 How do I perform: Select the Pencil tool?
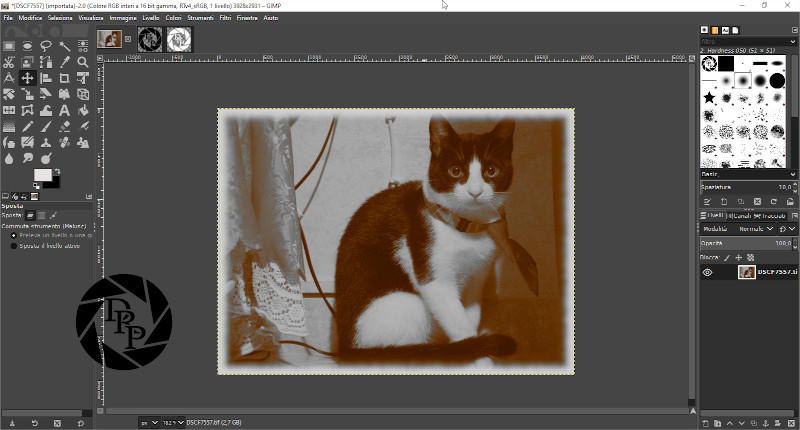tap(28, 127)
